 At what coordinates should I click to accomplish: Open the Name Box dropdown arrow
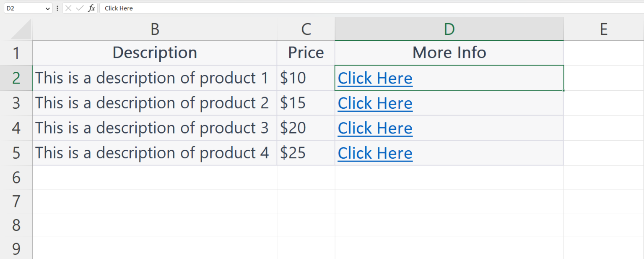[47, 8]
